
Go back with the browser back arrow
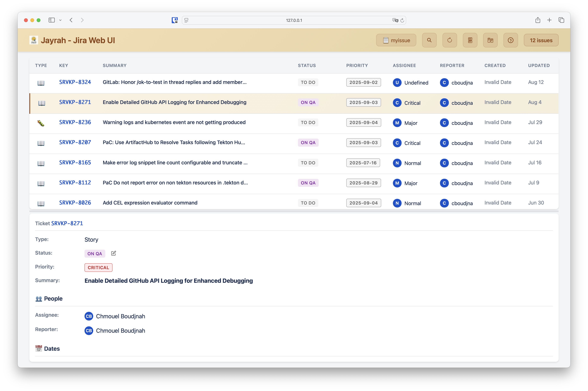pyautogui.click(x=71, y=20)
